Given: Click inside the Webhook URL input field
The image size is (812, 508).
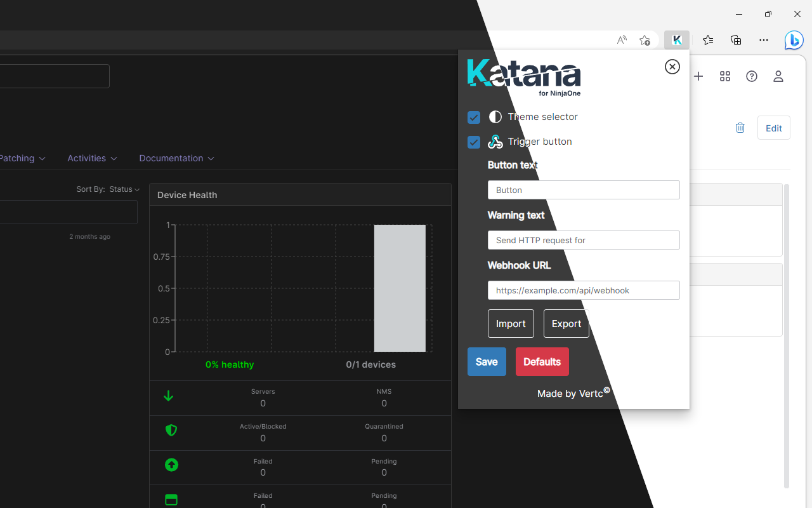Looking at the screenshot, I should [x=583, y=290].
